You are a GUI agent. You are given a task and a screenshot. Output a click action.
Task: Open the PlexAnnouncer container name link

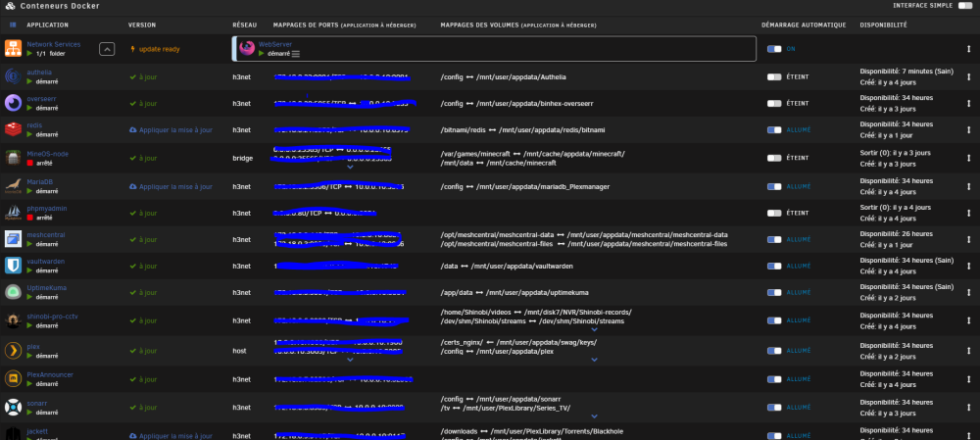click(50, 374)
